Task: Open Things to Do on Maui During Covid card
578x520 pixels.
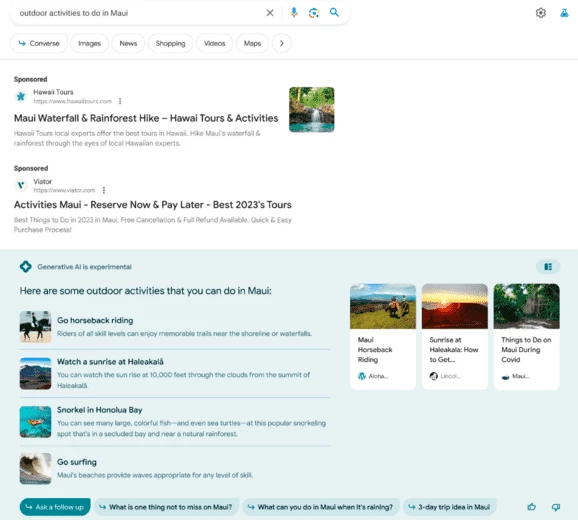Action: pyautogui.click(x=526, y=336)
